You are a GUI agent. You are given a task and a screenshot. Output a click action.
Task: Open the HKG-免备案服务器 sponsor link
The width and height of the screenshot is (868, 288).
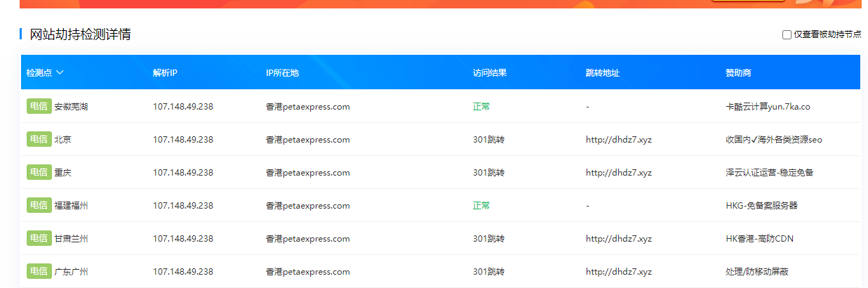click(761, 206)
